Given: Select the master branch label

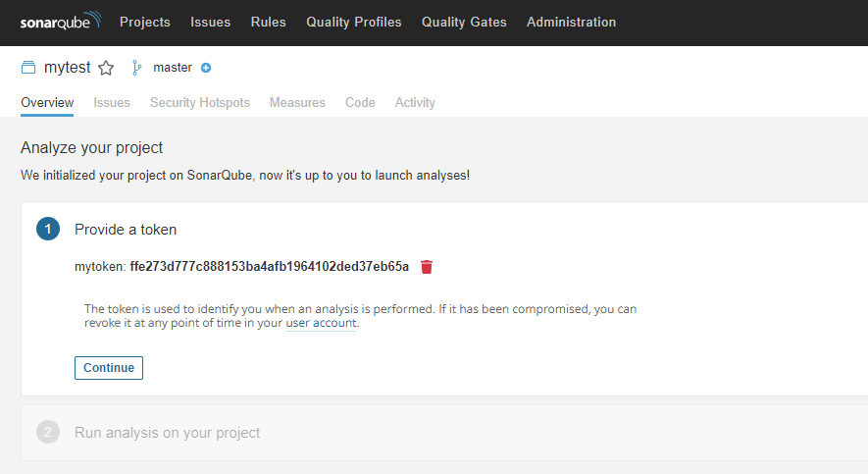Looking at the screenshot, I should tap(173, 68).
